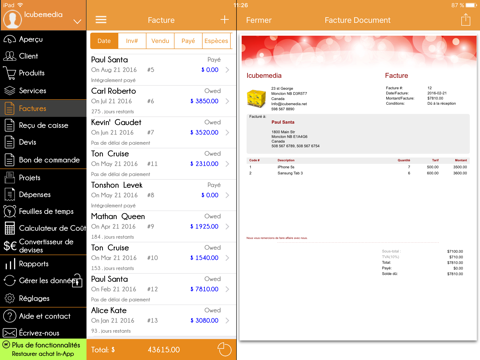480x360 pixels.
Task: Switch to the Vendu tab
Action: pos(160,41)
